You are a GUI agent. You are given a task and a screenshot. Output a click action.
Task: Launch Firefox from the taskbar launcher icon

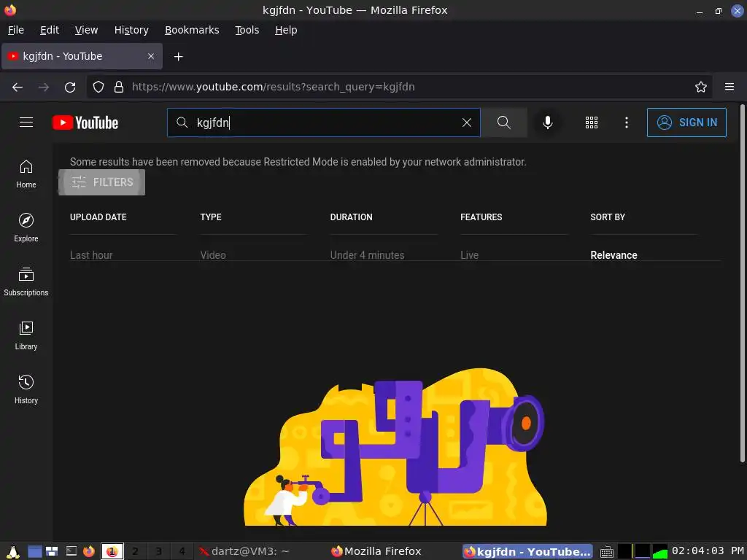[x=88, y=551]
